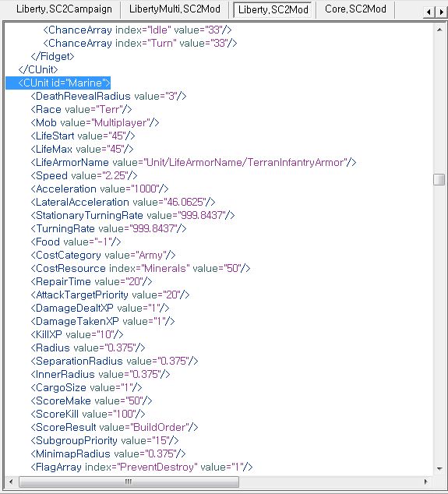The width and height of the screenshot is (448, 494).
Task: Click the LifeArmorName TerranInfantryArmor line
Action: [x=193, y=162]
